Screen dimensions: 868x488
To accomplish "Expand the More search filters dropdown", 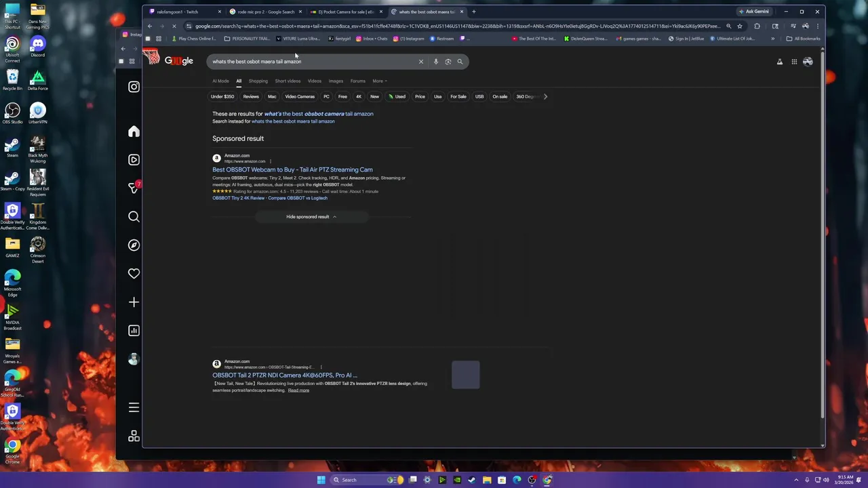I will [x=380, y=81].
